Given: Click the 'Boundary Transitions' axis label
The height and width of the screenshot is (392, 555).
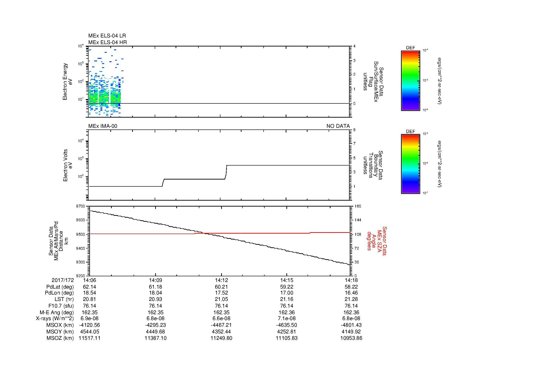Looking at the screenshot, I should pos(374,166).
